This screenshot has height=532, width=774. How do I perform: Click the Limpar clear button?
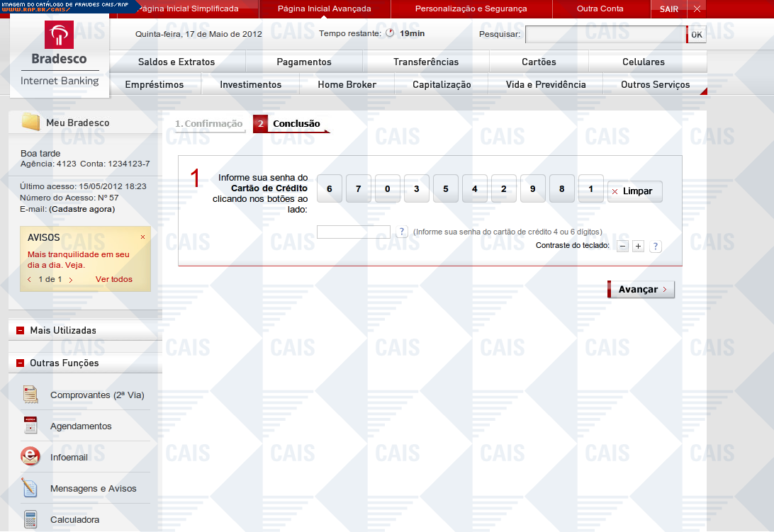(x=635, y=192)
